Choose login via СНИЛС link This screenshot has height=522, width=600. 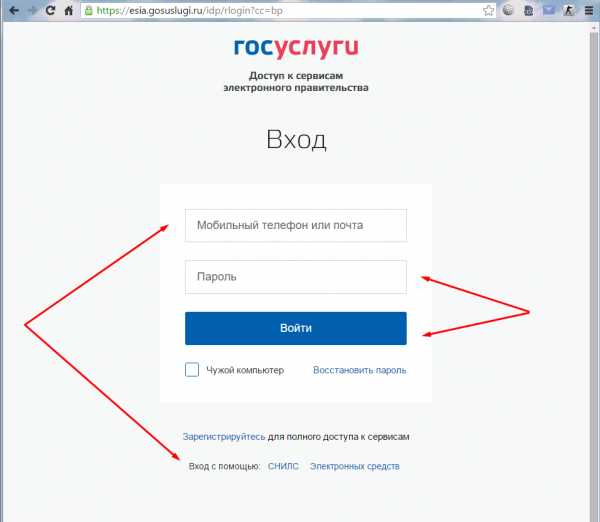(283, 466)
